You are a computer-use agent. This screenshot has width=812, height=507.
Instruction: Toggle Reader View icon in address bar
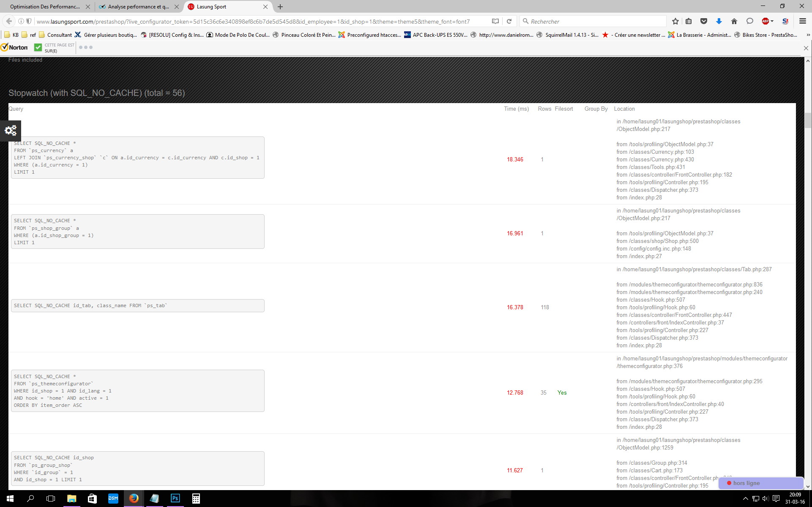point(495,21)
